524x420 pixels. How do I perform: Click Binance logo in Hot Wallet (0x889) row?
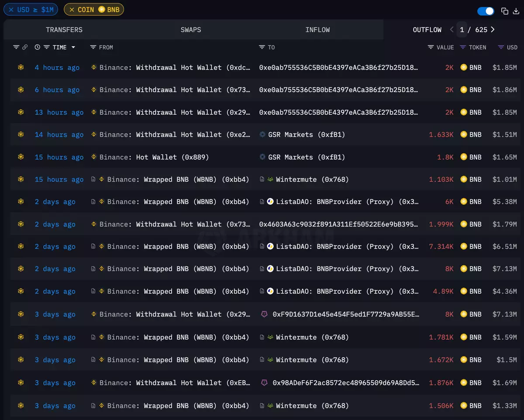[93, 157]
